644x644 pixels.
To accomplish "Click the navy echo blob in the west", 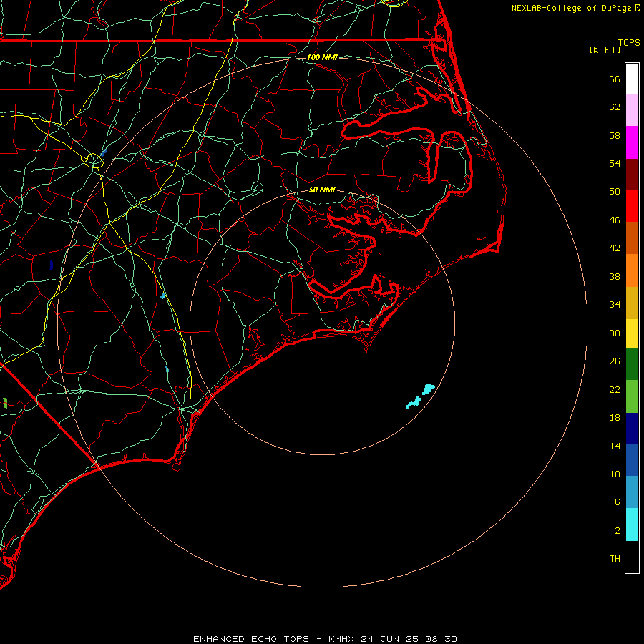I will (51, 265).
